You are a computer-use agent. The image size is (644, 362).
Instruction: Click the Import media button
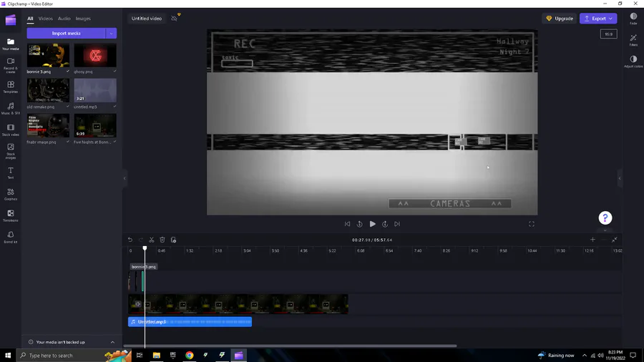66,33
